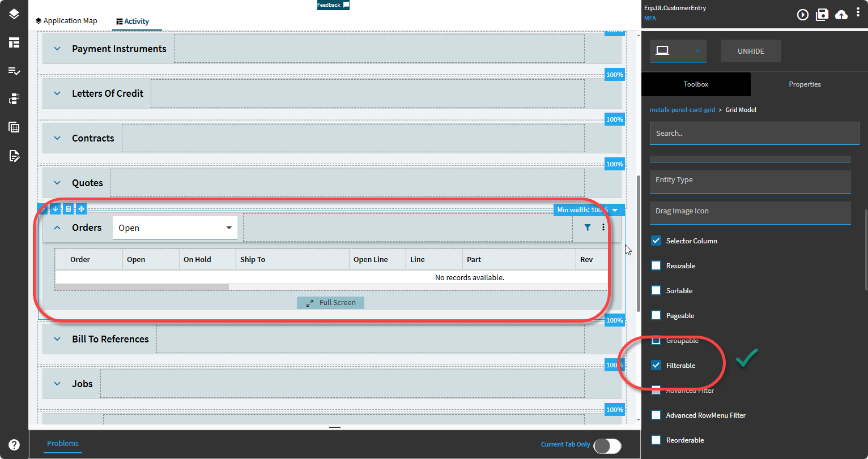
Task: Expand the Payment Instruments panel
Action: (57, 49)
